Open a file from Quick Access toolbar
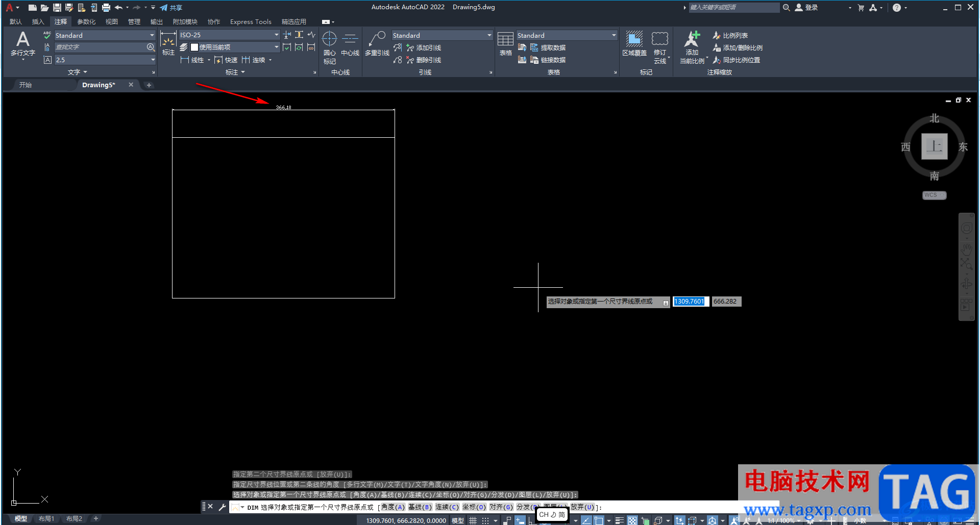Screen dimensions: 980x525 pyautogui.click(x=44, y=8)
